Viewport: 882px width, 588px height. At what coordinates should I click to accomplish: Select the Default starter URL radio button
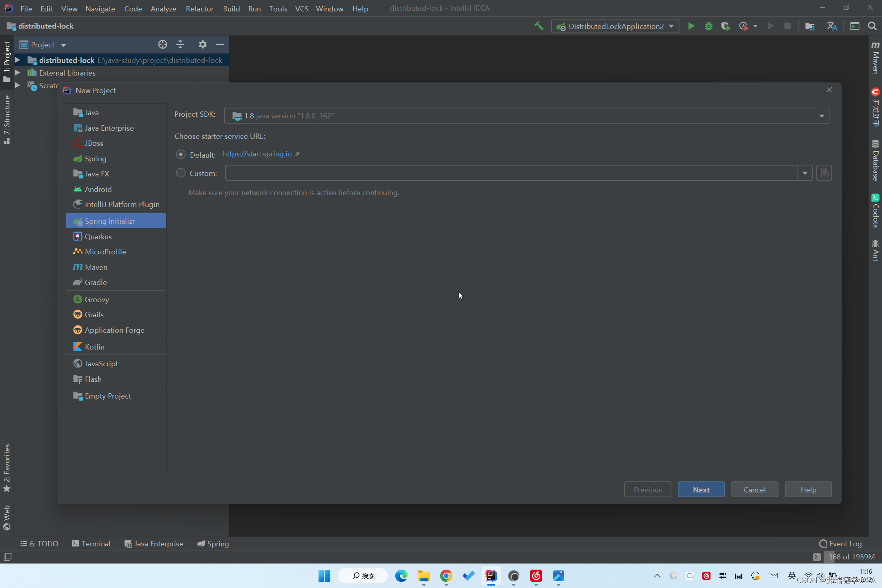[x=180, y=154]
